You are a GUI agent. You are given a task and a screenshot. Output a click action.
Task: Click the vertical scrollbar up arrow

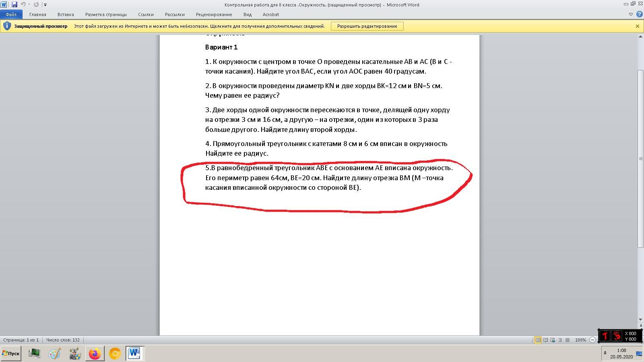[640, 37]
